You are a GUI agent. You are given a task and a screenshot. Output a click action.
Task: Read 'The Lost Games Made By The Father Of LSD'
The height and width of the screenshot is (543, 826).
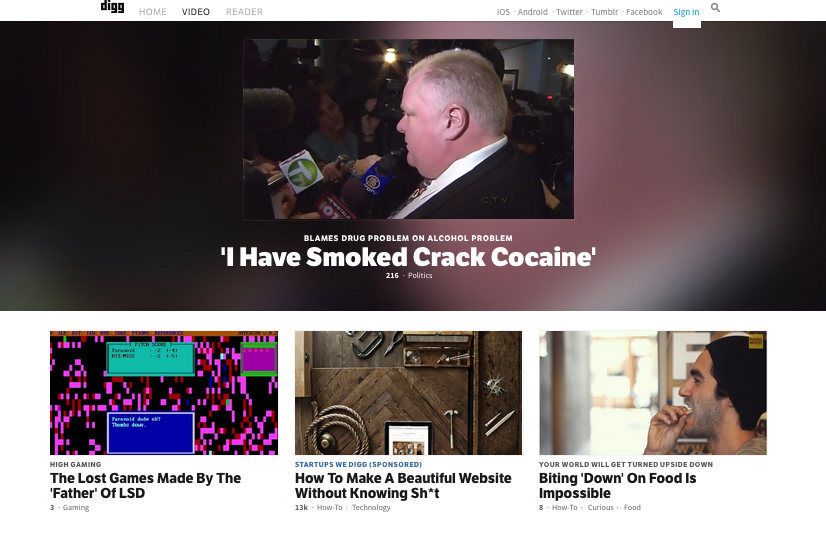tap(145, 486)
